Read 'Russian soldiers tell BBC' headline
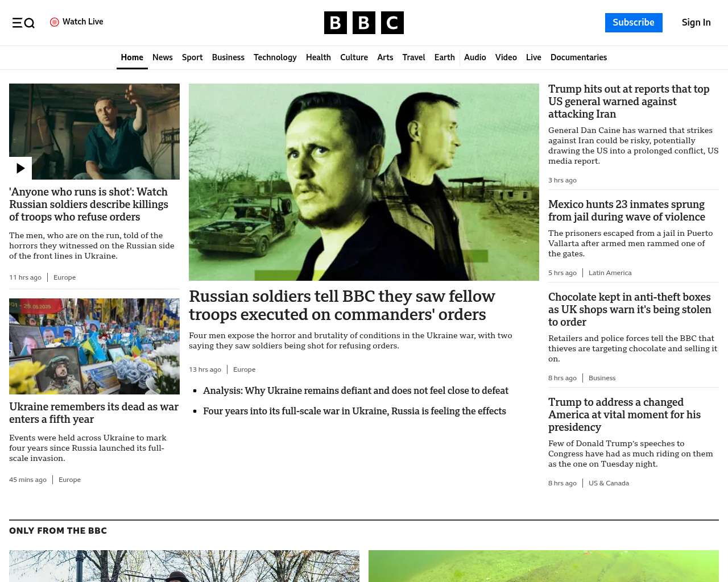This screenshot has height=582, width=728. pos(342,305)
